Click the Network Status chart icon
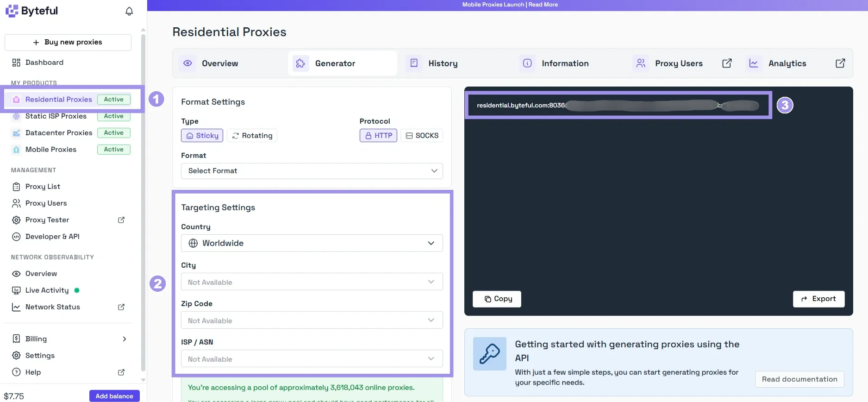868x402 pixels. coord(16,307)
